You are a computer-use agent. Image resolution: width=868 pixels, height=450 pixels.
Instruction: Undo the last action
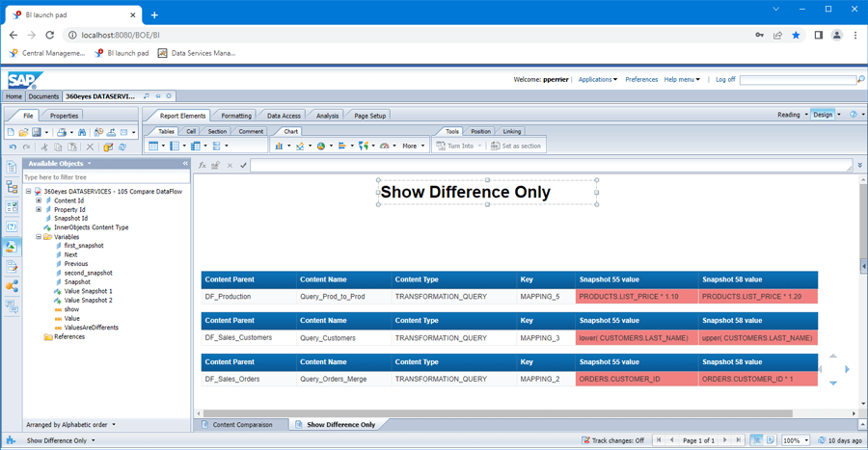point(13,147)
